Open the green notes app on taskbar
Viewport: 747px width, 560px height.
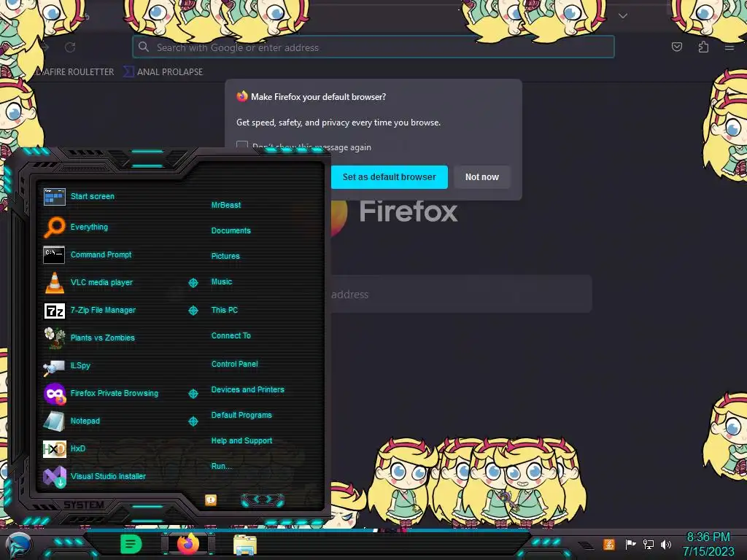131,544
